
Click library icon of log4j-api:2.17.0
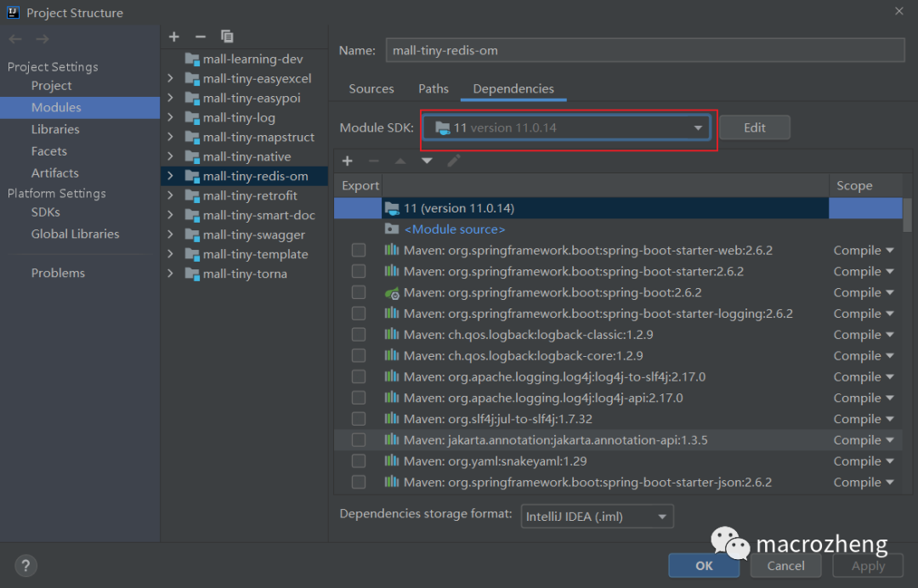(x=392, y=398)
